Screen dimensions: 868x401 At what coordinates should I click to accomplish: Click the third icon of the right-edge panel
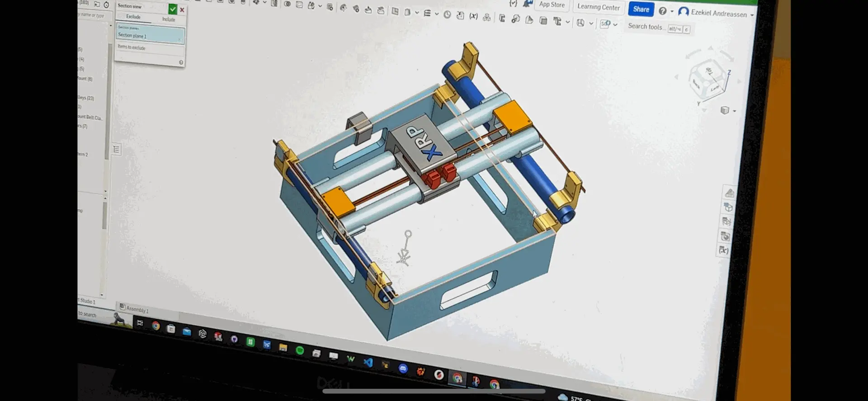(726, 222)
